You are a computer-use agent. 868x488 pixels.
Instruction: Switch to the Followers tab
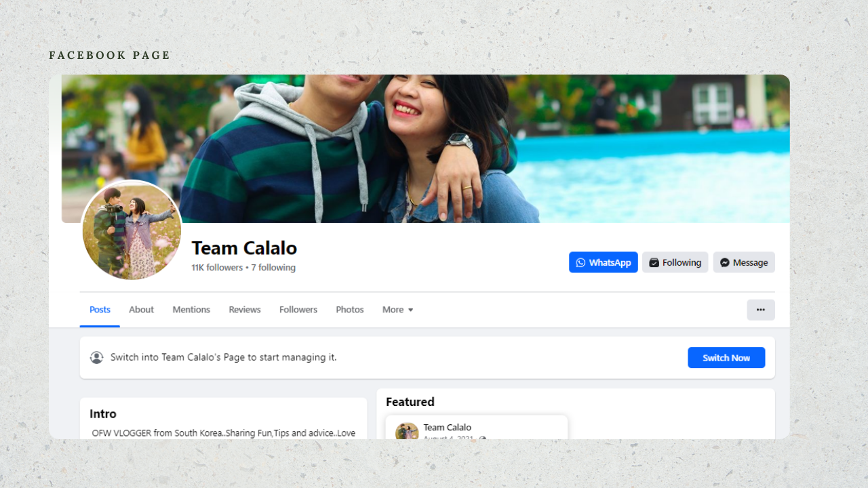[298, 310]
